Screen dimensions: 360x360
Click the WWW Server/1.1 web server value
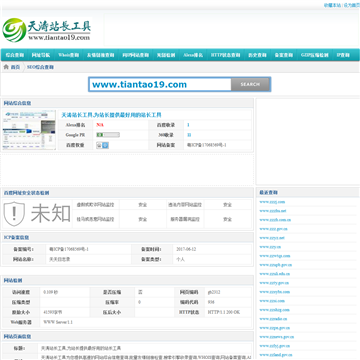[58, 322]
